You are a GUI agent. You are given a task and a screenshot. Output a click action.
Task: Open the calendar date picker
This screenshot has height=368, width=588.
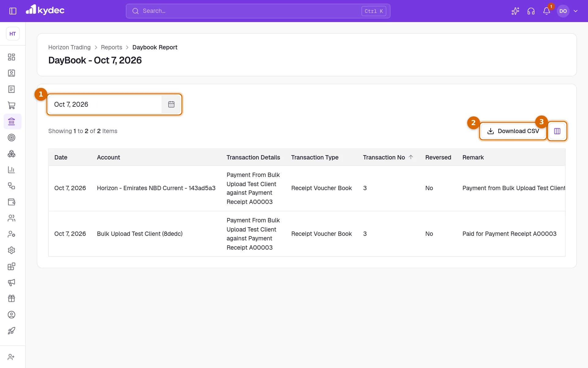coord(171,104)
